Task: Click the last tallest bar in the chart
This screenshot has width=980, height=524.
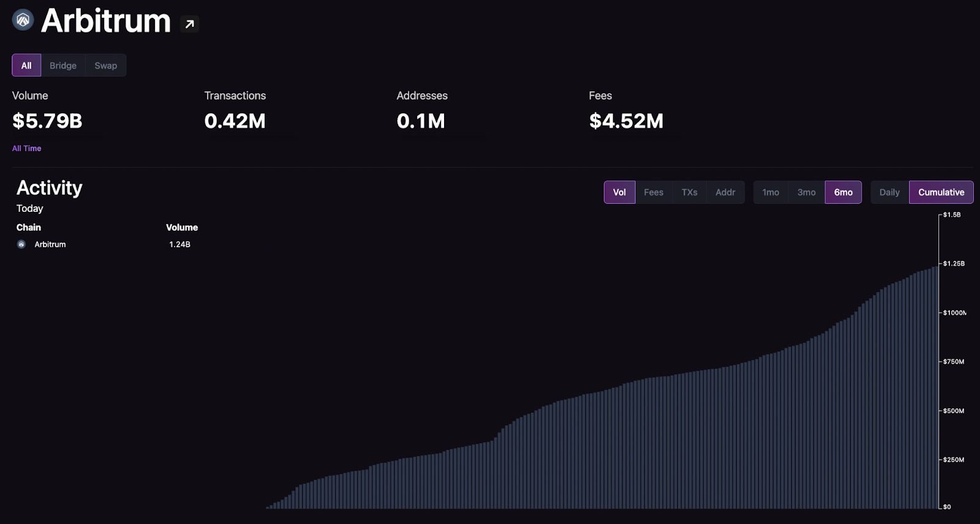Action: point(937,387)
